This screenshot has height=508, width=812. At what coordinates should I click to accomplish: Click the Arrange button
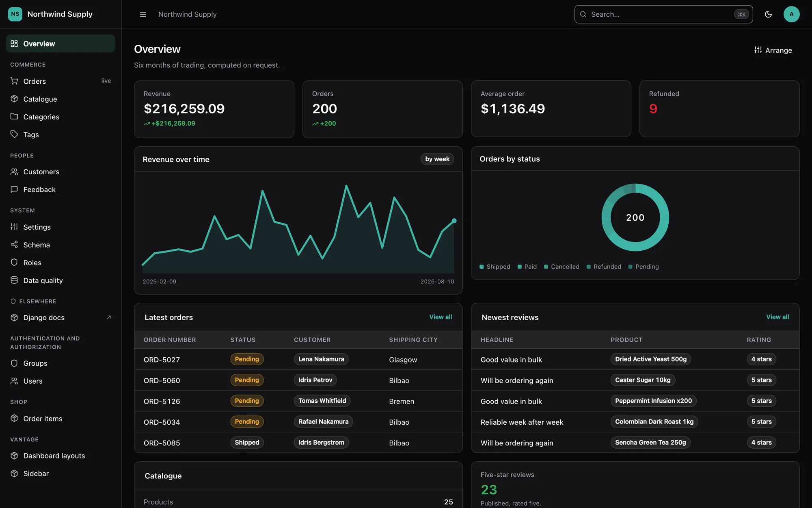[x=773, y=50]
